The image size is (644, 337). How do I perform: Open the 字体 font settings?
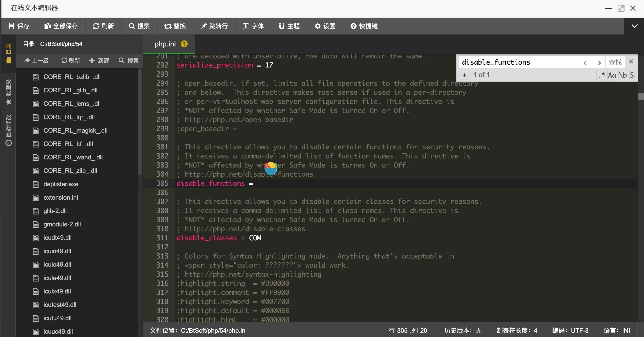(x=253, y=26)
